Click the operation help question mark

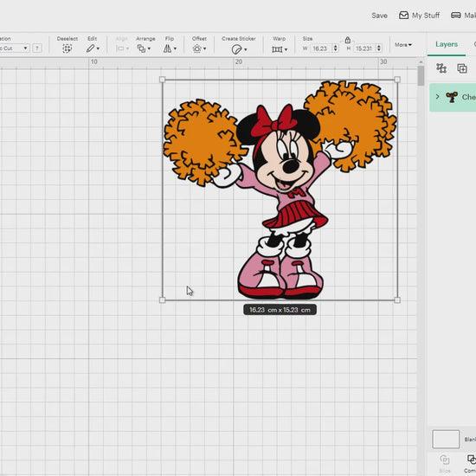coord(37,48)
